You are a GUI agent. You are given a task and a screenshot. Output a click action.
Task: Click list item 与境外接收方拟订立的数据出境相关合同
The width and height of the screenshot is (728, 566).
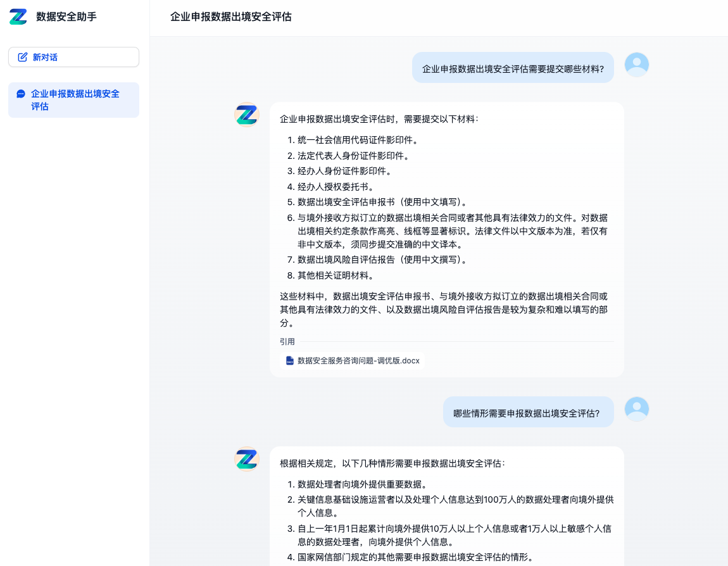point(453,231)
